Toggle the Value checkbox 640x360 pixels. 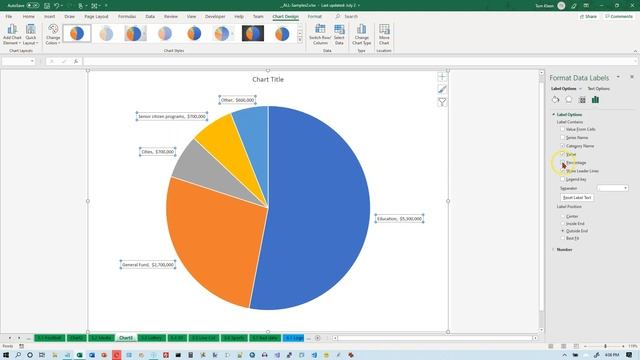pyautogui.click(x=562, y=154)
